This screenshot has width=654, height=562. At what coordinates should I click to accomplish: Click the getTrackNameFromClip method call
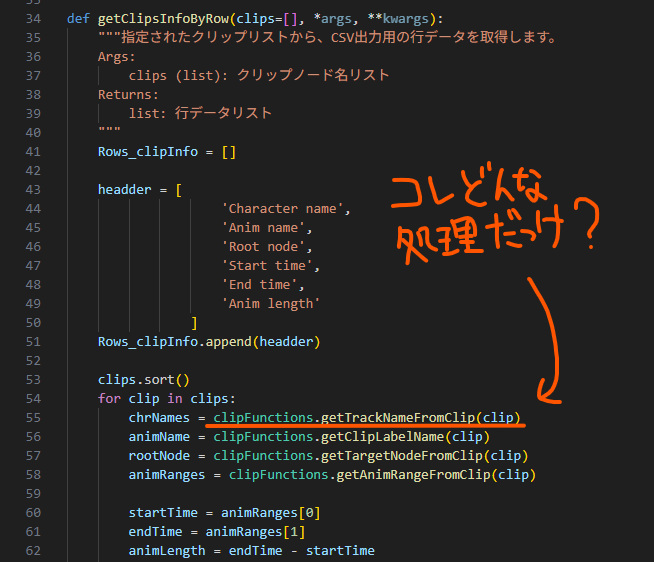396,417
